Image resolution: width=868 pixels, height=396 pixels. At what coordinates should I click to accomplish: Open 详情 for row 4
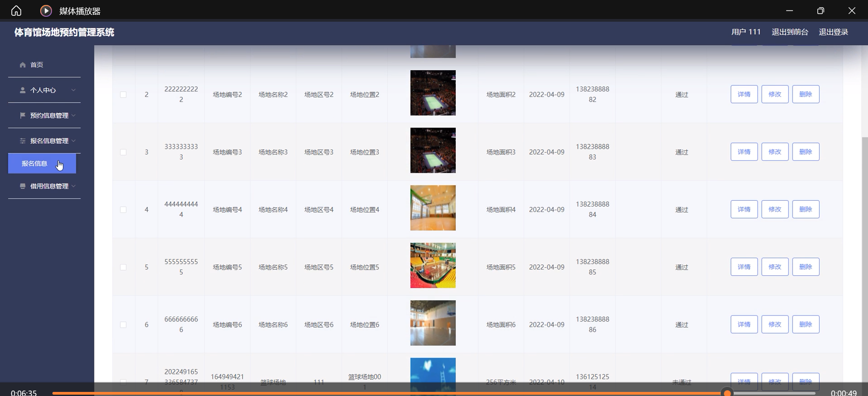click(744, 209)
